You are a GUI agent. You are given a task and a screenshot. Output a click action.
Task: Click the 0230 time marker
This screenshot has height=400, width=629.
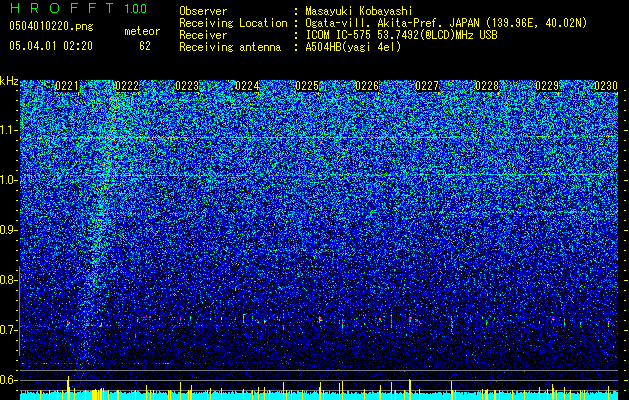pos(606,86)
